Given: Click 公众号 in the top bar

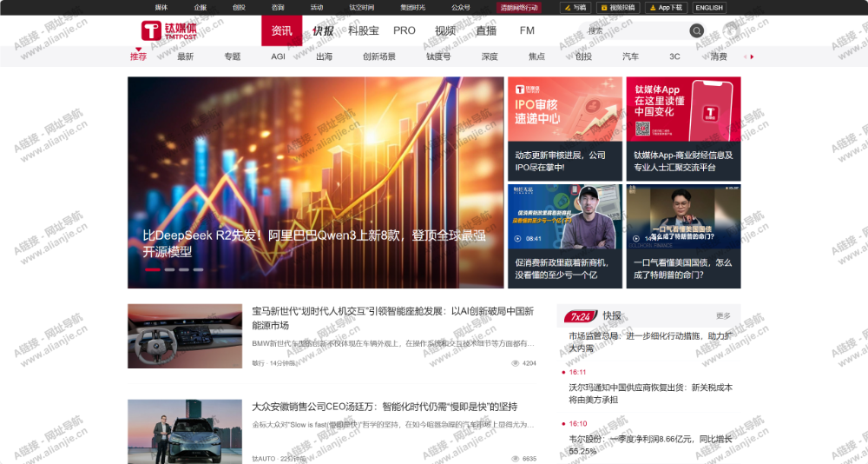Looking at the screenshot, I should pos(461,8).
